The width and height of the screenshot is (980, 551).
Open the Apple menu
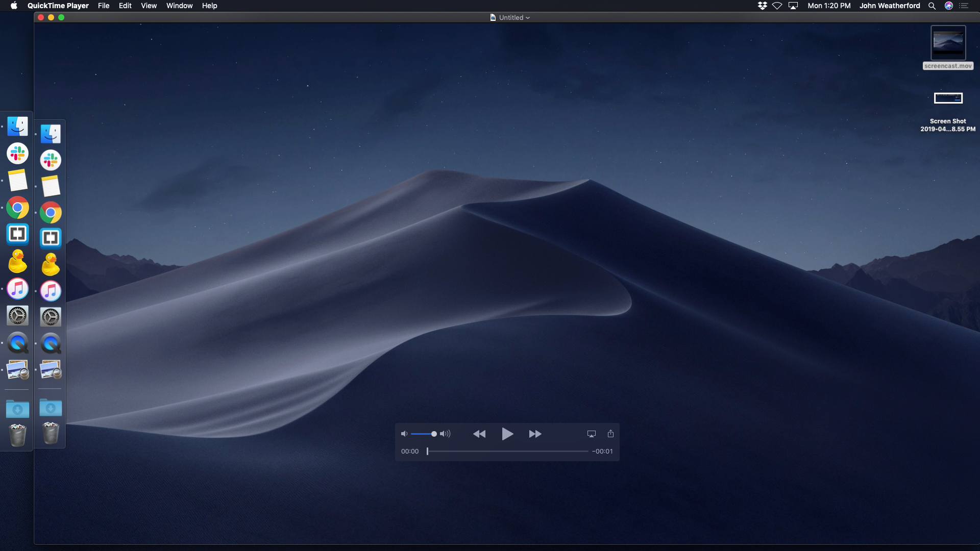coord(14,6)
